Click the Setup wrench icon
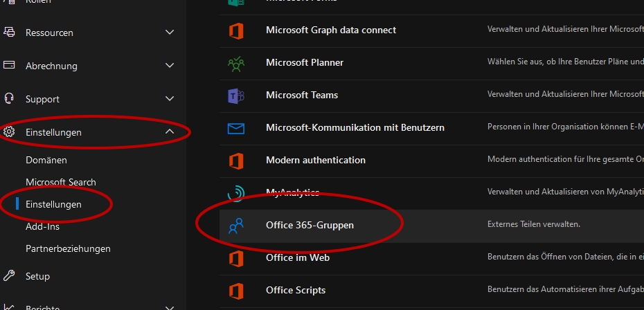Viewport: 644px width, 310px height. pos(9,275)
